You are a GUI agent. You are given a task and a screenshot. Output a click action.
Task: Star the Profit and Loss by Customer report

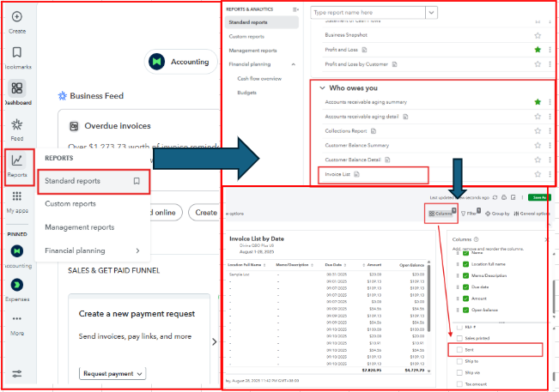pos(538,64)
